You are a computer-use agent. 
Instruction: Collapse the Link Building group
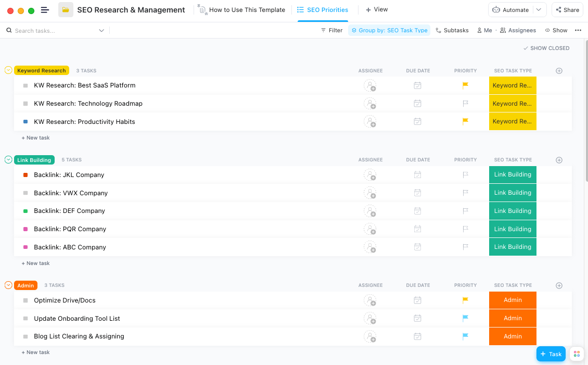(x=8, y=160)
